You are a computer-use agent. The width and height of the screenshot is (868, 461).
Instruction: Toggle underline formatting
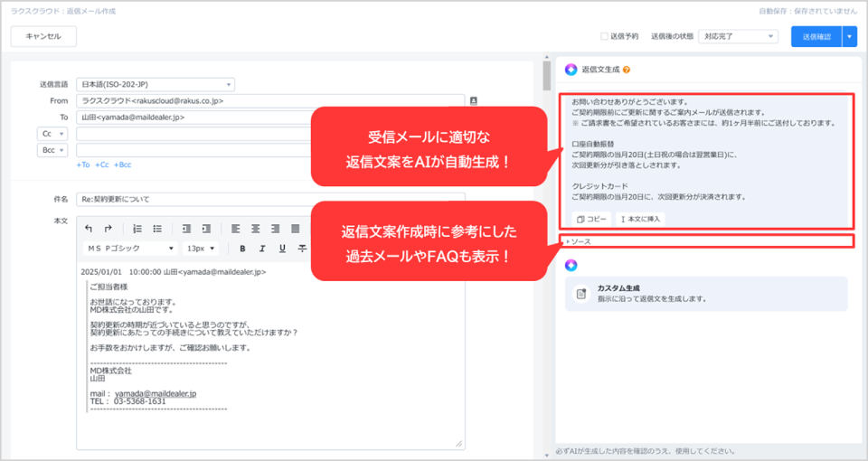pyautogui.click(x=282, y=249)
